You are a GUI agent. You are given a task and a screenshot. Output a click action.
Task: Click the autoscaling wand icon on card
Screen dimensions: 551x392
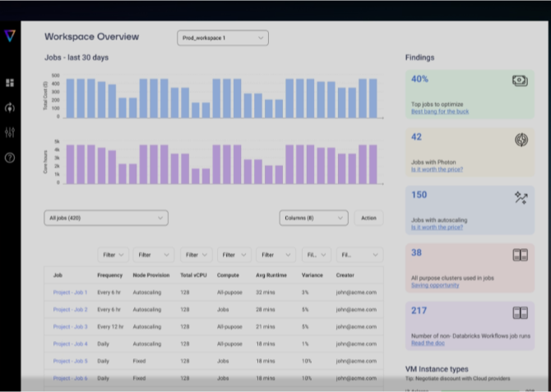click(x=520, y=197)
